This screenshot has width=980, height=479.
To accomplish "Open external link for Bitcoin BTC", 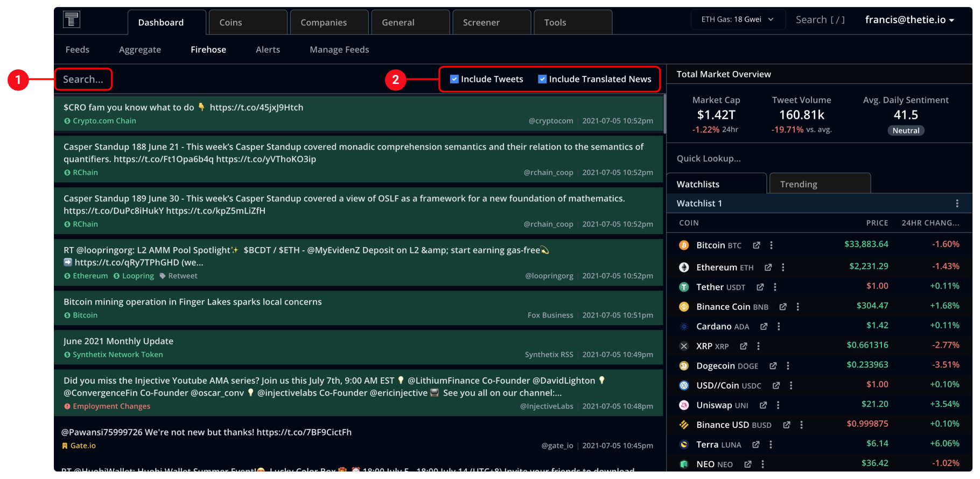I will point(756,245).
